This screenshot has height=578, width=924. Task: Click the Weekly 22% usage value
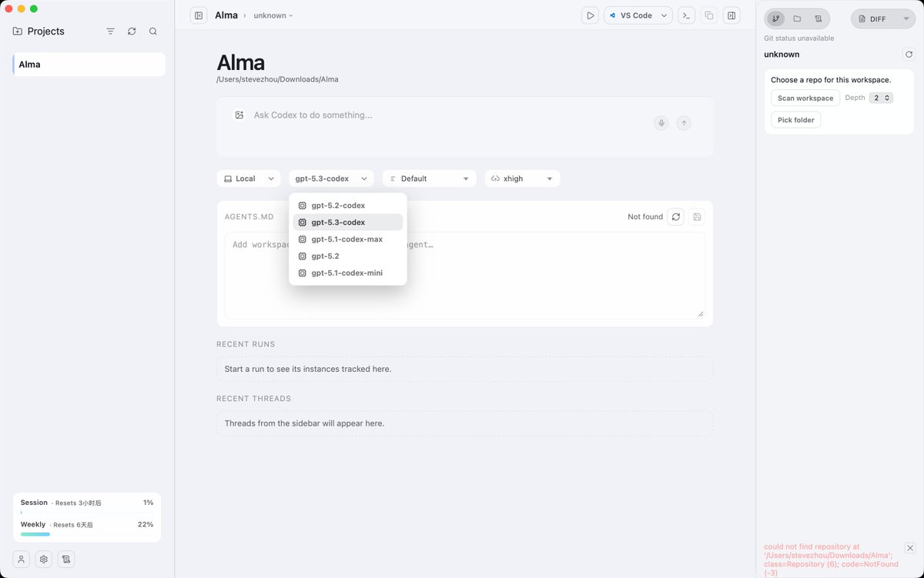tap(146, 524)
